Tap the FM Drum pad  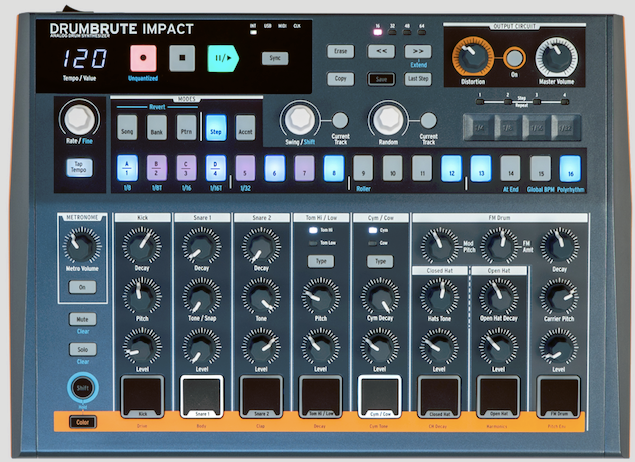558,397
